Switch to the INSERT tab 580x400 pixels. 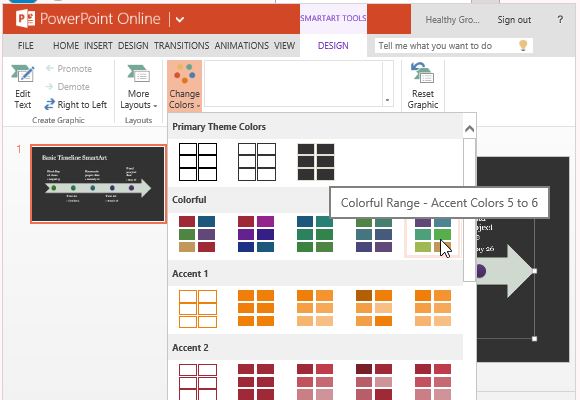pos(98,46)
